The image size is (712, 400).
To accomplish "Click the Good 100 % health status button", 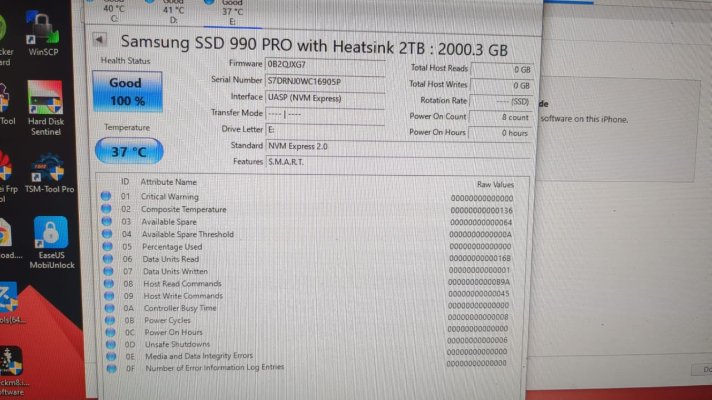I will coord(127,91).
